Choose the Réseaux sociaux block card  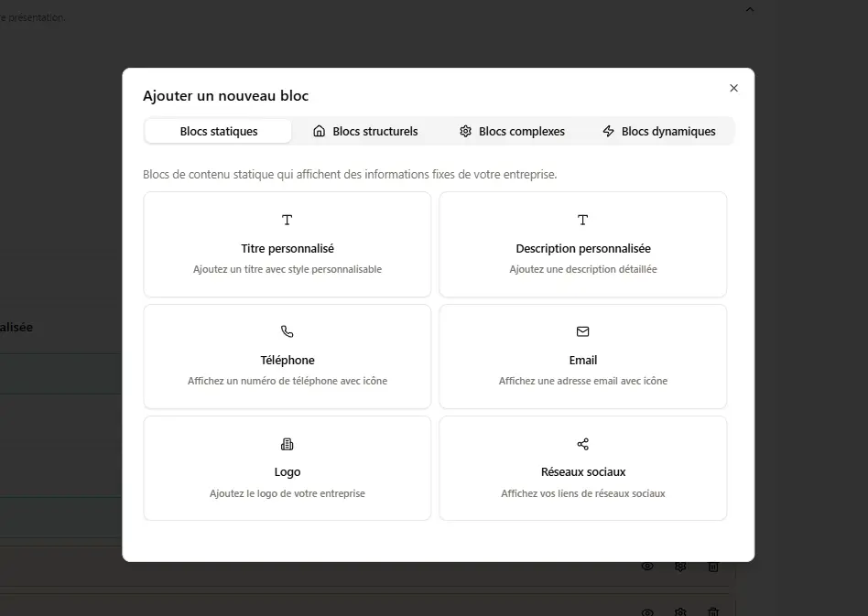(x=583, y=469)
